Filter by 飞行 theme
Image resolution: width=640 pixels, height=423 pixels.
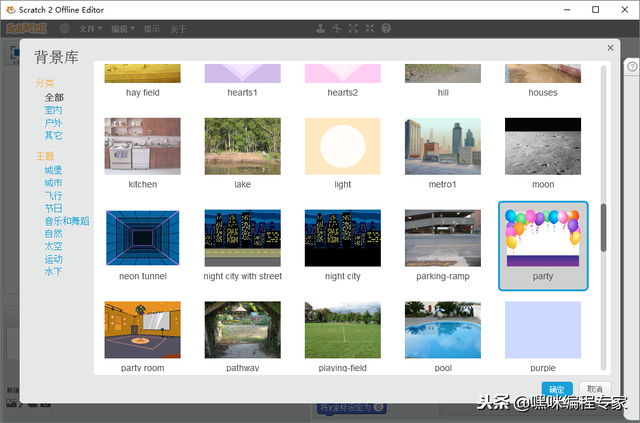point(53,196)
